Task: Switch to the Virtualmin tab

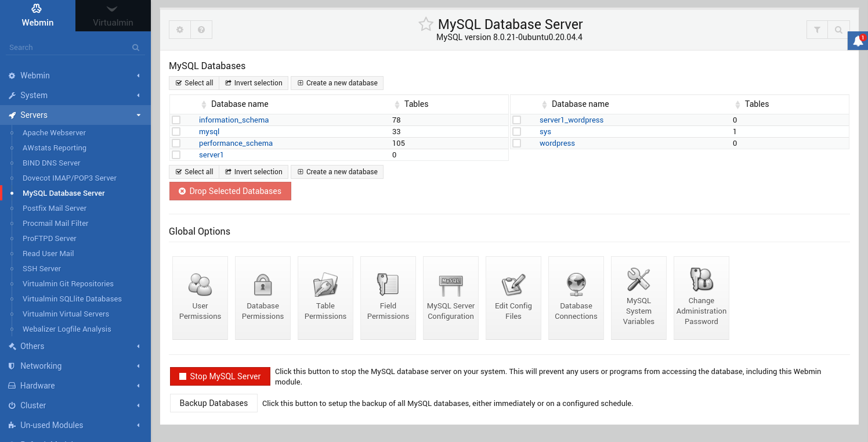Action: tap(113, 16)
